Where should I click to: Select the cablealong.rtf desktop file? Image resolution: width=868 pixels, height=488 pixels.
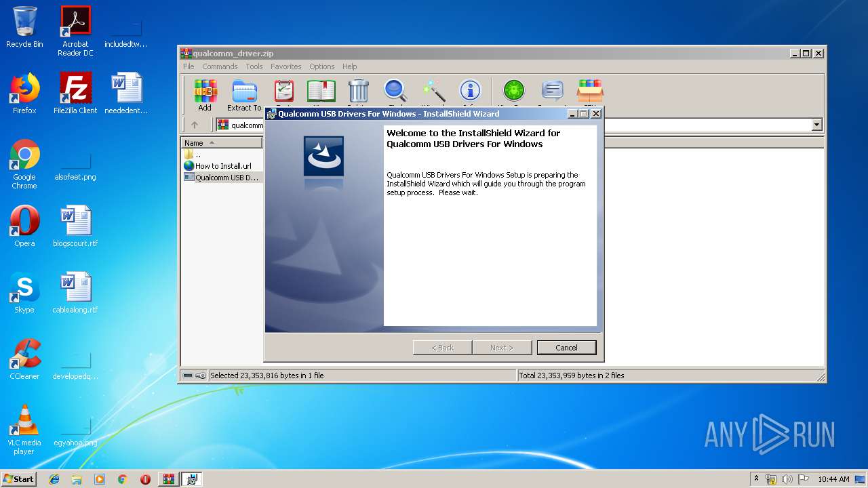click(75, 293)
